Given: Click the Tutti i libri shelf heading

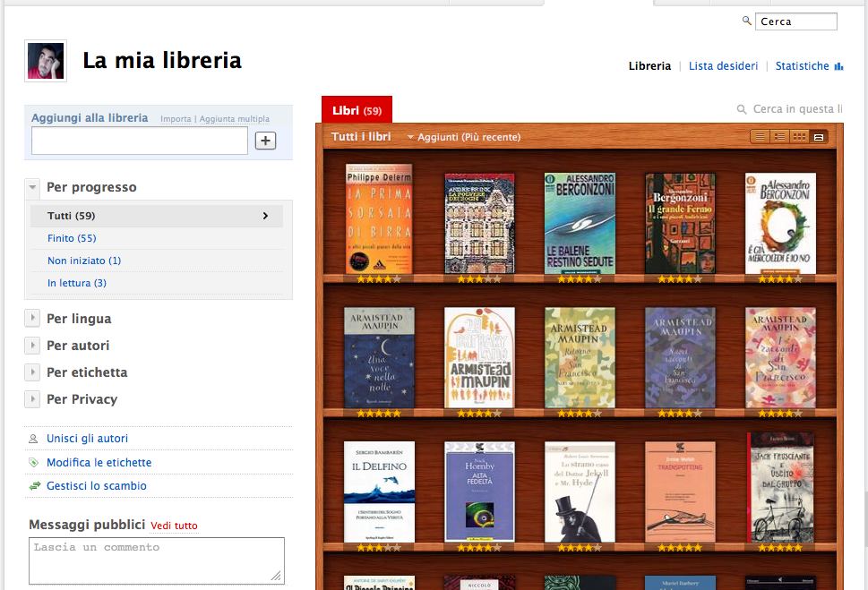Looking at the screenshot, I should tap(361, 137).
